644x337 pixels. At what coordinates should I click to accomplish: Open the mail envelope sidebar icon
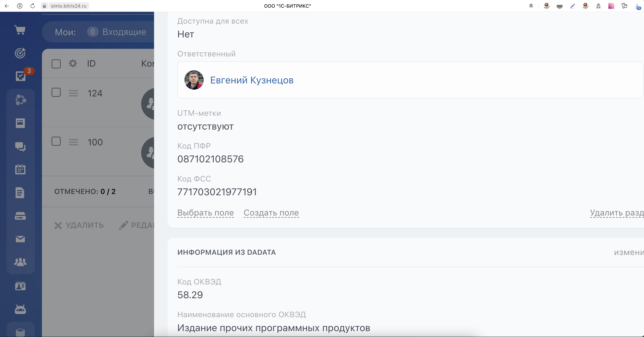point(20,239)
